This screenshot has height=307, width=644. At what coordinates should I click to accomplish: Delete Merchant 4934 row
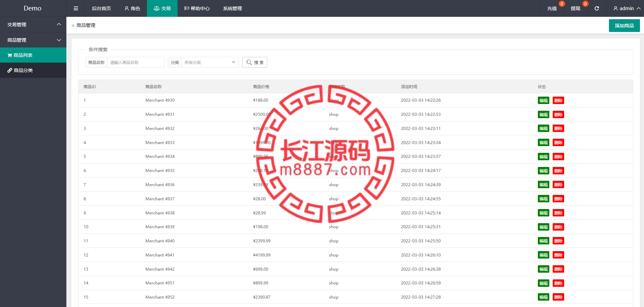558,157
